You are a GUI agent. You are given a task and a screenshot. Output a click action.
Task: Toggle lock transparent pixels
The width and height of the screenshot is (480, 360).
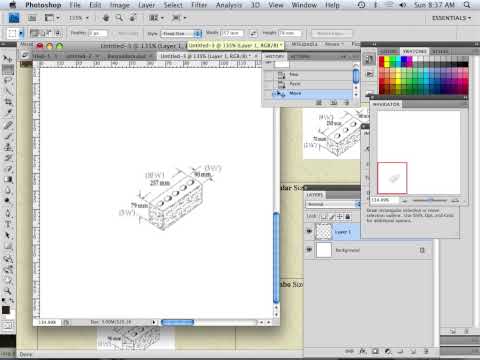pyautogui.click(x=324, y=217)
